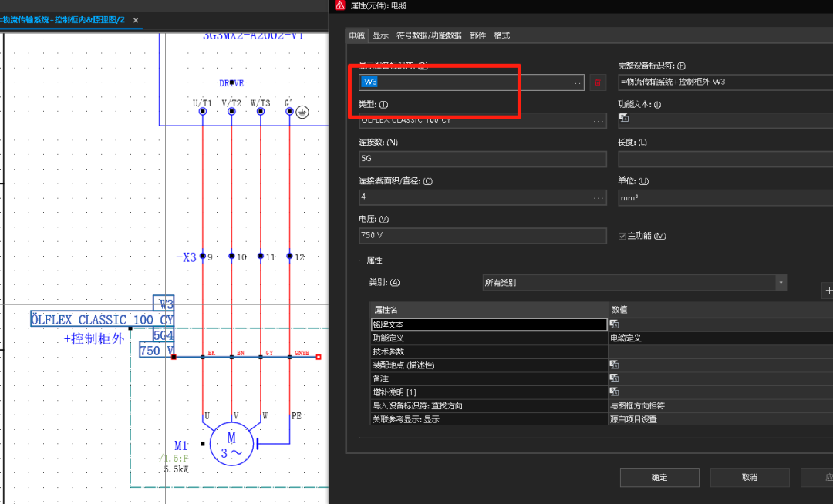Image resolution: width=833 pixels, height=504 pixels.
Task: Click the motor M symbol in schematic
Action: click(x=231, y=444)
